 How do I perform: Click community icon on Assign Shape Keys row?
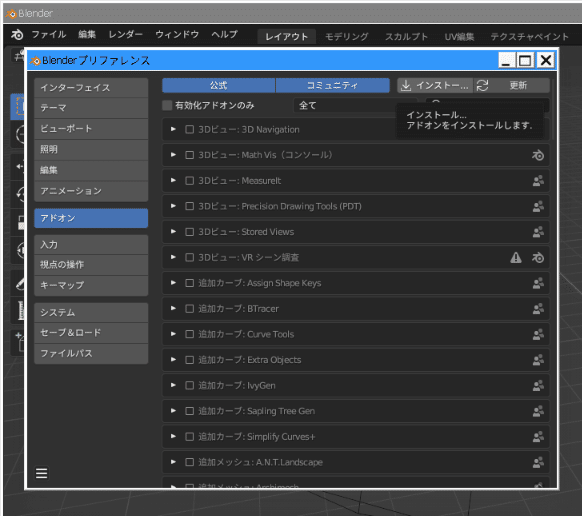tap(538, 283)
